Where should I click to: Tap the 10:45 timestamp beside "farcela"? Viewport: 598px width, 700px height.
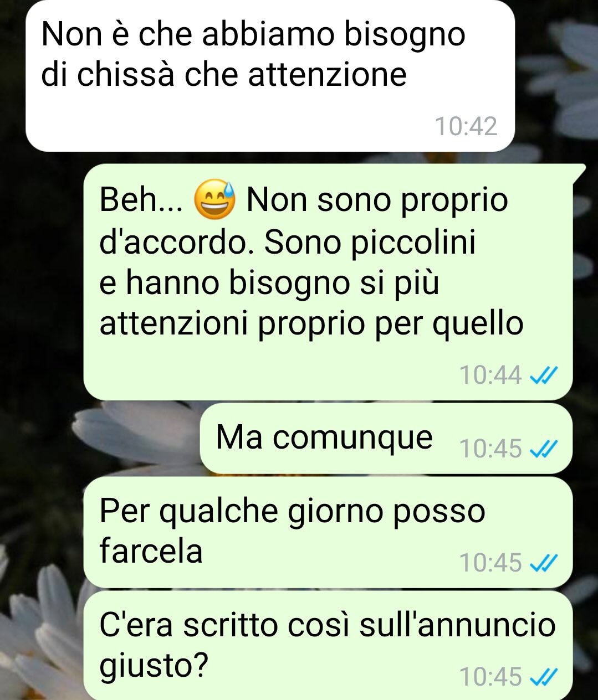491,563
